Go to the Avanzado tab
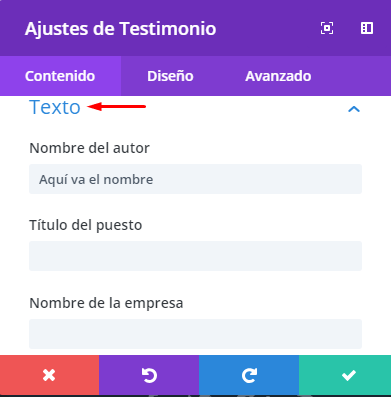This screenshot has width=391, height=397. [278, 76]
